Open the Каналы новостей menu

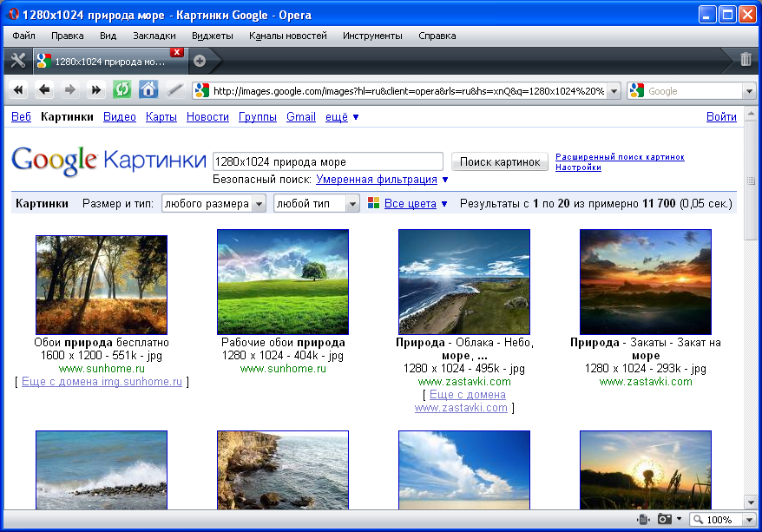tap(287, 36)
